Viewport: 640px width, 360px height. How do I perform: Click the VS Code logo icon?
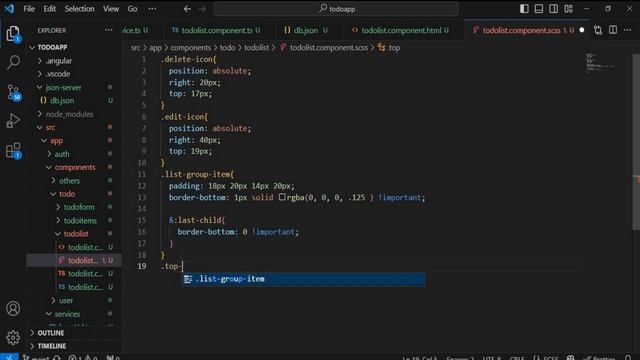point(9,9)
